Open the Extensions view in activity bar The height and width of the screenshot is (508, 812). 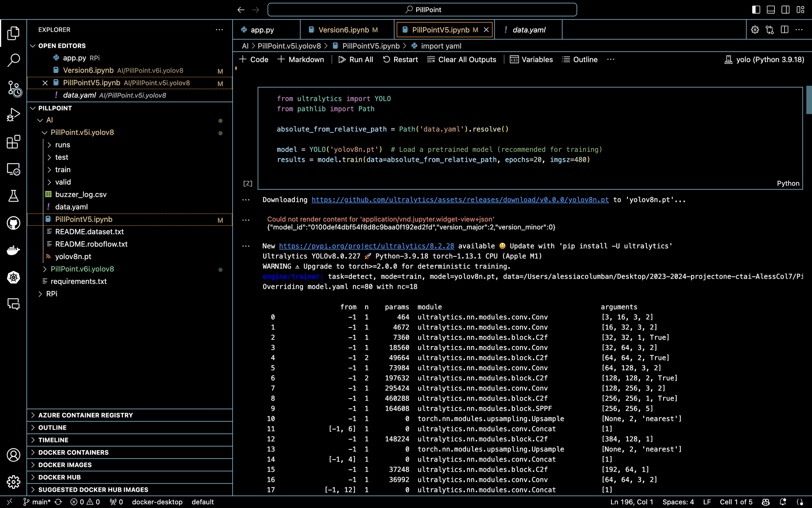point(14,142)
